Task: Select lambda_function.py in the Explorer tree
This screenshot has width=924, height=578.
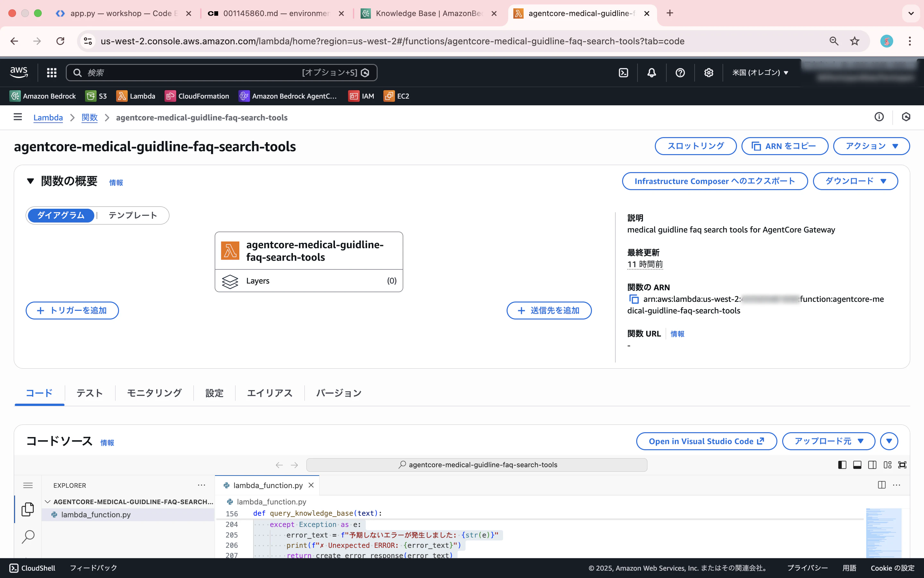Action: tap(128, 514)
